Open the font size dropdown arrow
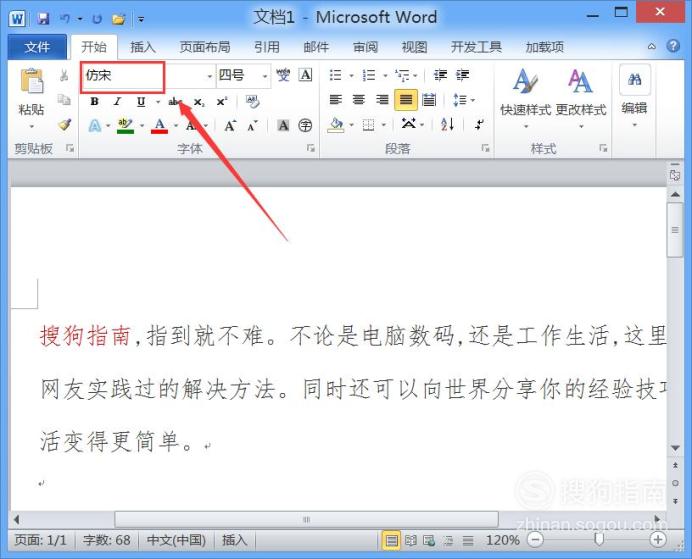The height and width of the screenshot is (559, 692). [x=265, y=76]
